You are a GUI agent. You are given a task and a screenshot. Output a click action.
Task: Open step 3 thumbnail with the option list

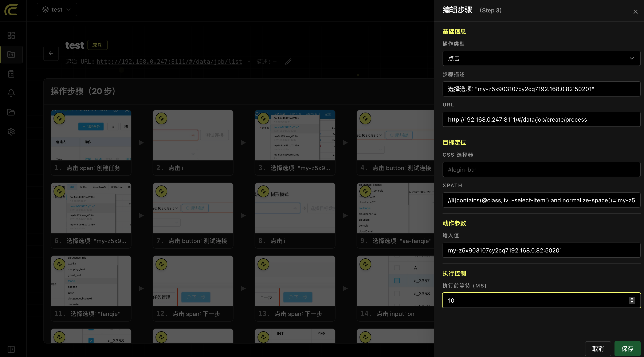[295, 135]
